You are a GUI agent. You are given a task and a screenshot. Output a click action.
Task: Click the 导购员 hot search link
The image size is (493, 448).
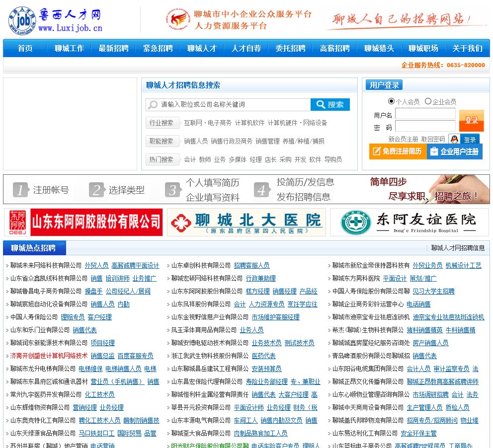coord(333,159)
